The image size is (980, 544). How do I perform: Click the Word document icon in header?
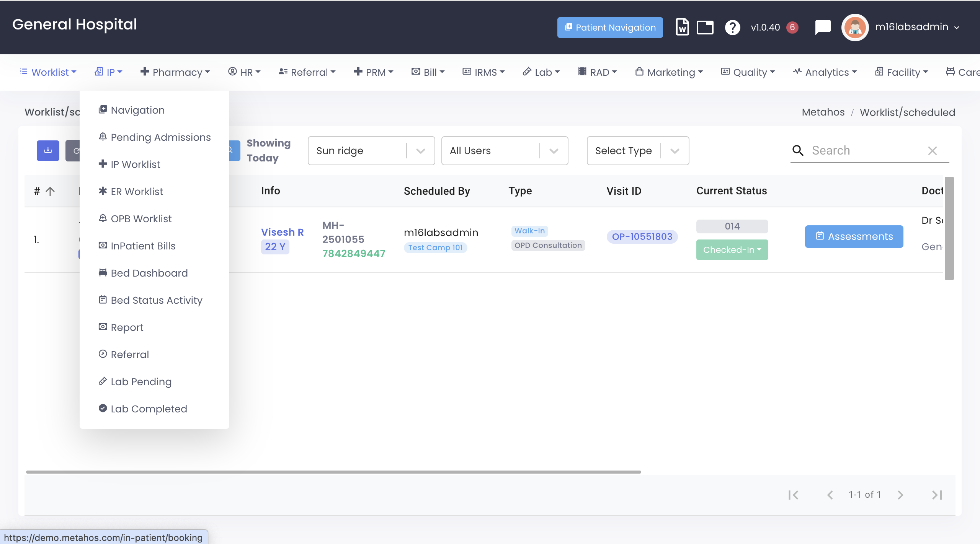(682, 27)
